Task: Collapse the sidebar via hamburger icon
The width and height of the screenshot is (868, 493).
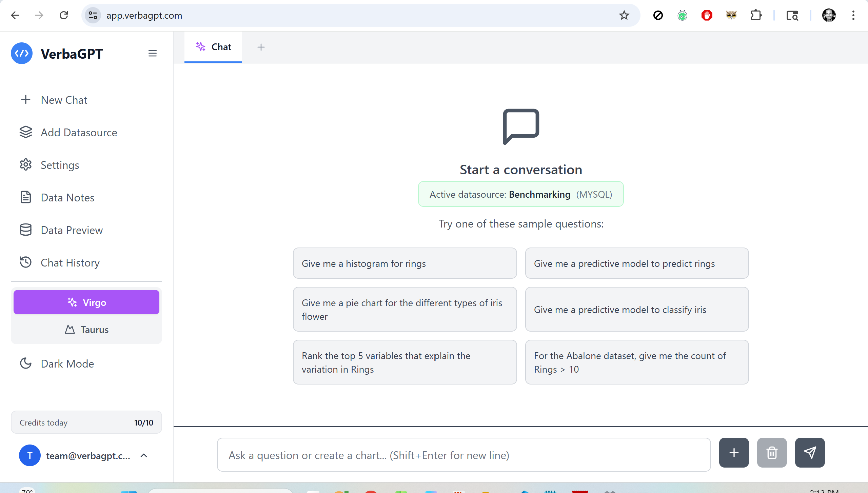Action: [x=152, y=53]
